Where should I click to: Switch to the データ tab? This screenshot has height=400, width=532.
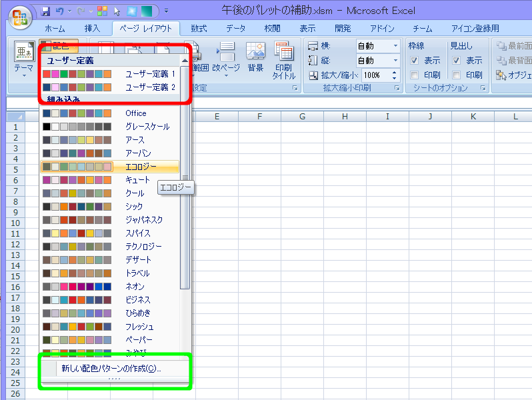tap(235, 29)
